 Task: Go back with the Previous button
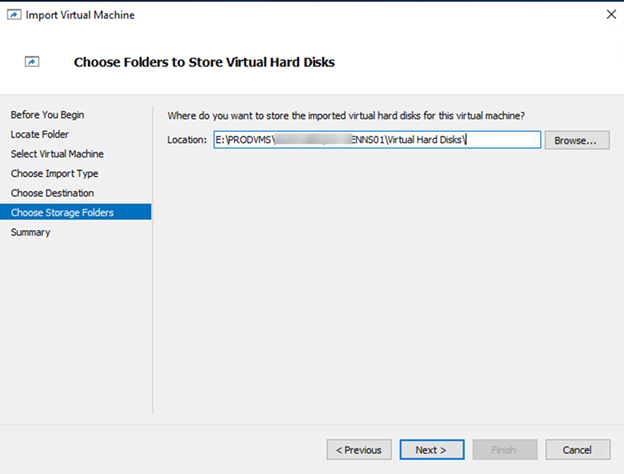click(359, 450)
